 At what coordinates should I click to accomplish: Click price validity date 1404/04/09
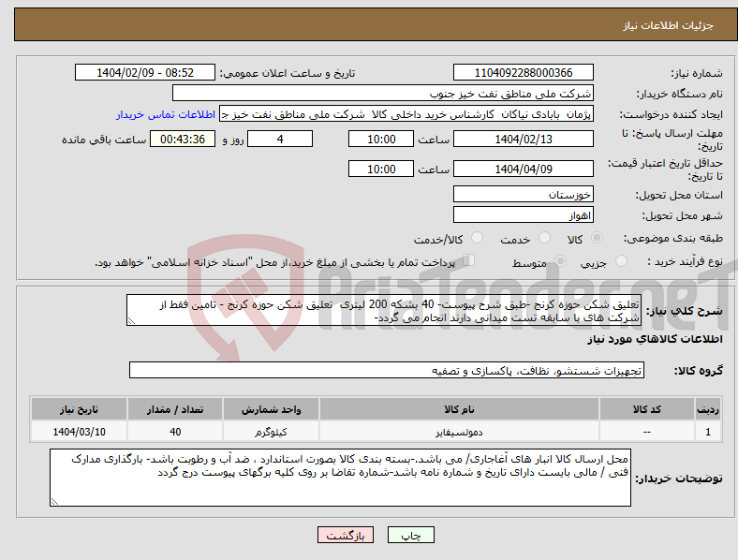[x=523, y=169]
